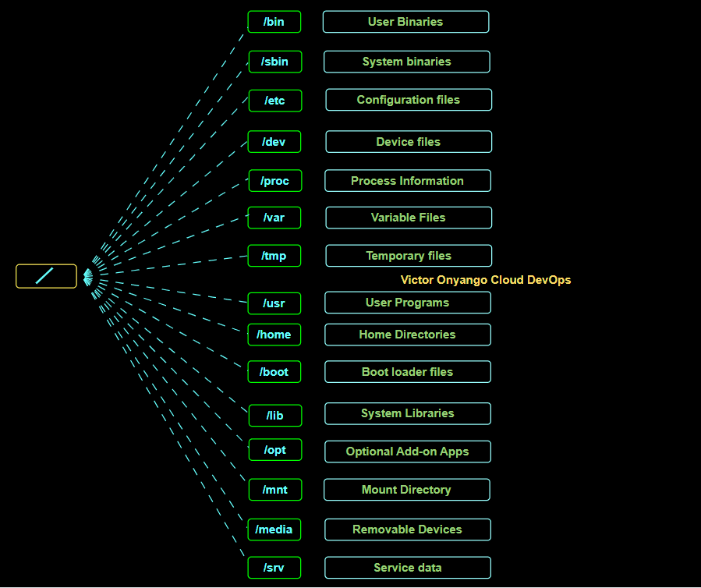Viewport: 701px width, 588px height.
Task: Click the User Binaries description box
Action: [405, 22]
